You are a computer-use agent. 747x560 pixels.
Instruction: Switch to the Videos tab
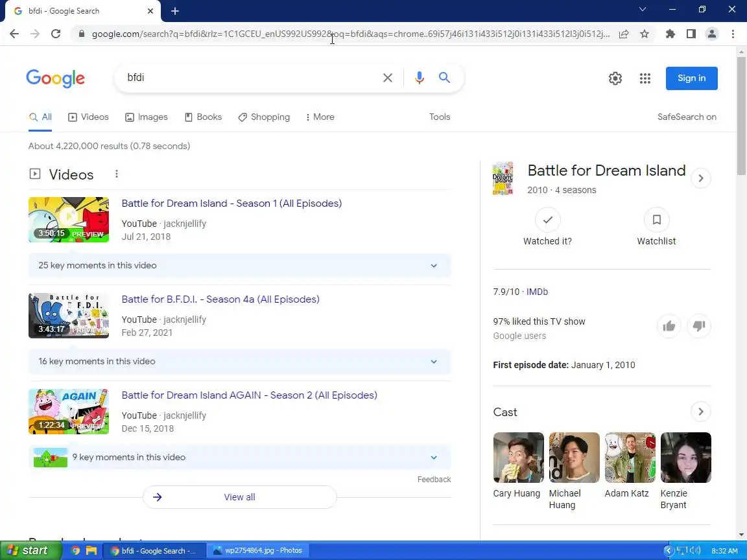click(x=89, y=117)
